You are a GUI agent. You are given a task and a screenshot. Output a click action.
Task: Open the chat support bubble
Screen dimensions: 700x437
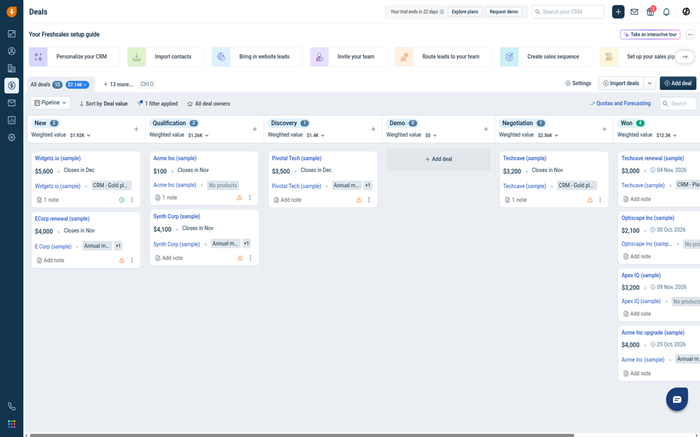pos(677,399)
